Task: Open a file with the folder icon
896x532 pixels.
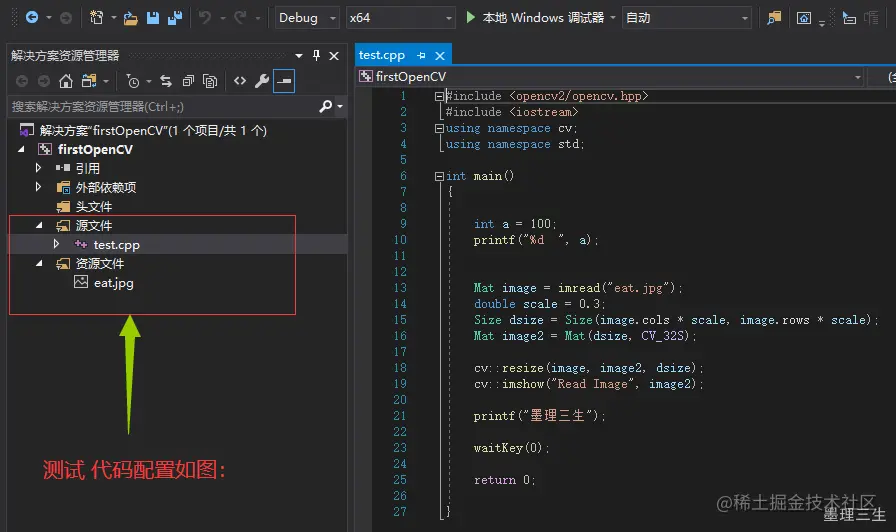Action: coord(131,18)
